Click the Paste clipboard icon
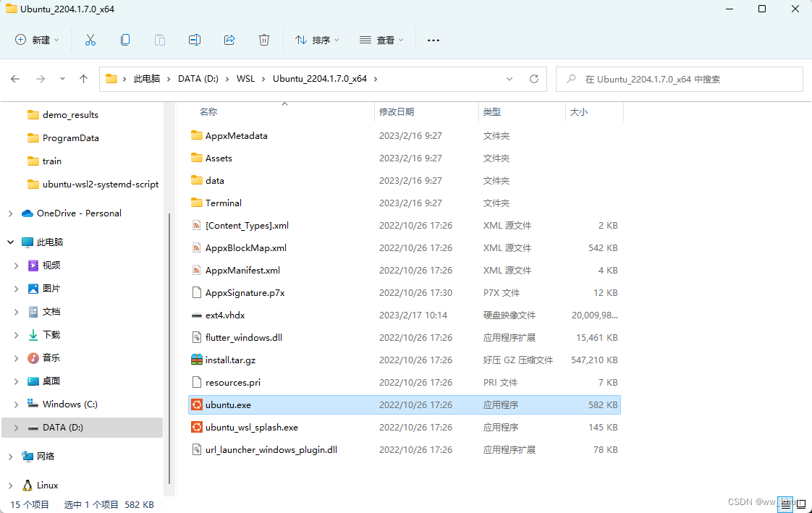812x513 pixels. pyautogui.click(x=159, y=40)
